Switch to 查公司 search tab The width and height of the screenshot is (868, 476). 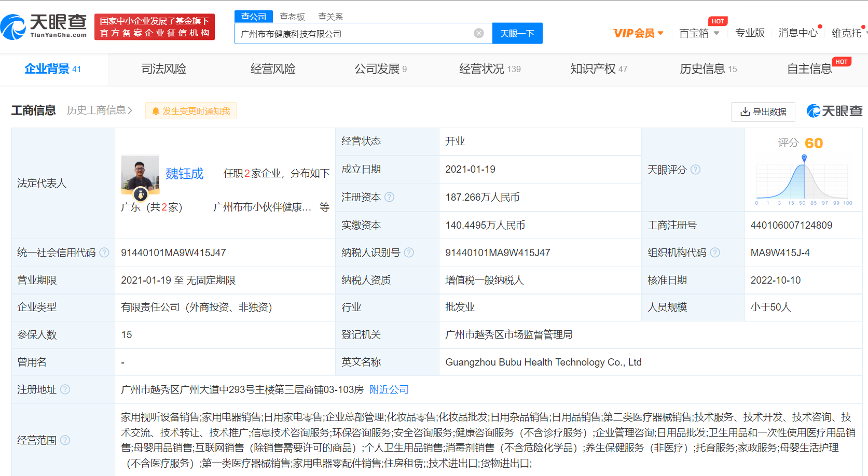coord(254,17)
